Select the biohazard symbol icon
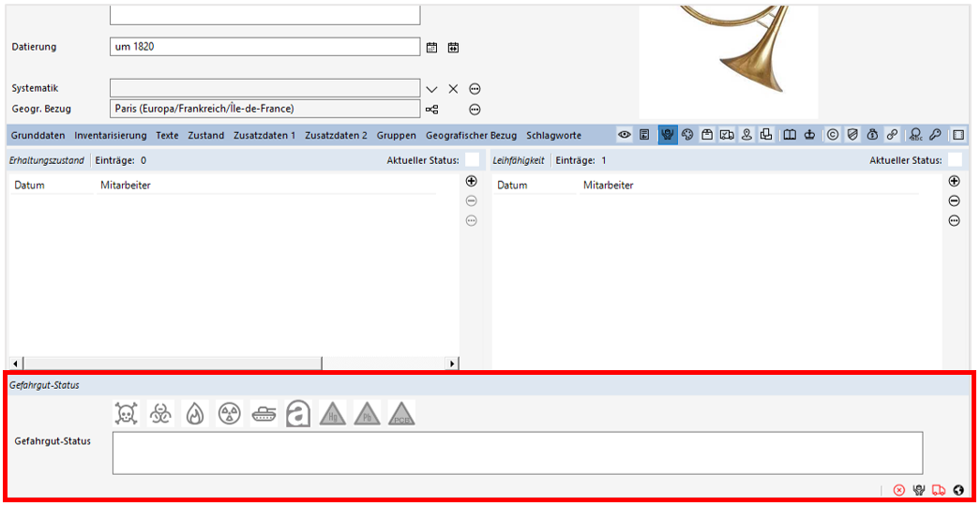The image size is (980, 506). (160, 413)
